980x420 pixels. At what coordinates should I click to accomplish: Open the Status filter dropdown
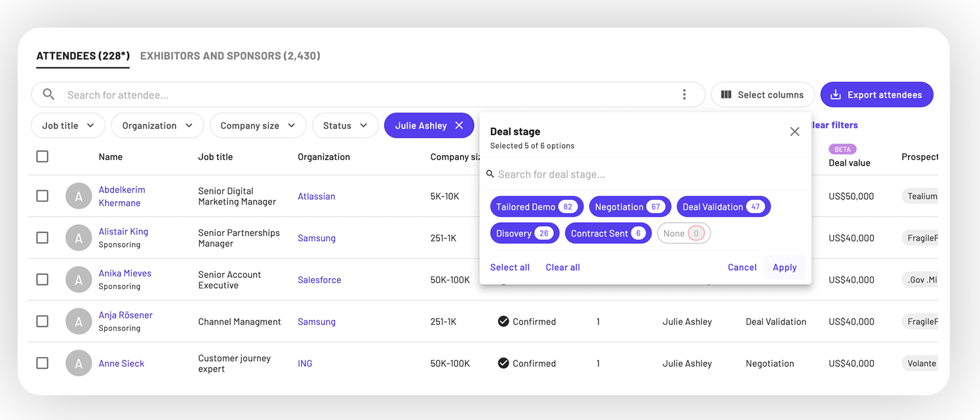345,126
